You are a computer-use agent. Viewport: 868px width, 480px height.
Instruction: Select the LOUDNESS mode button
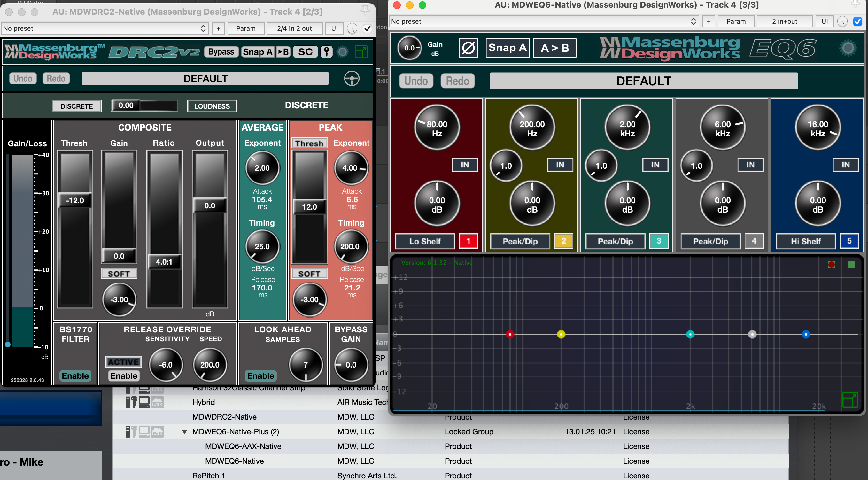click(212, 106)
